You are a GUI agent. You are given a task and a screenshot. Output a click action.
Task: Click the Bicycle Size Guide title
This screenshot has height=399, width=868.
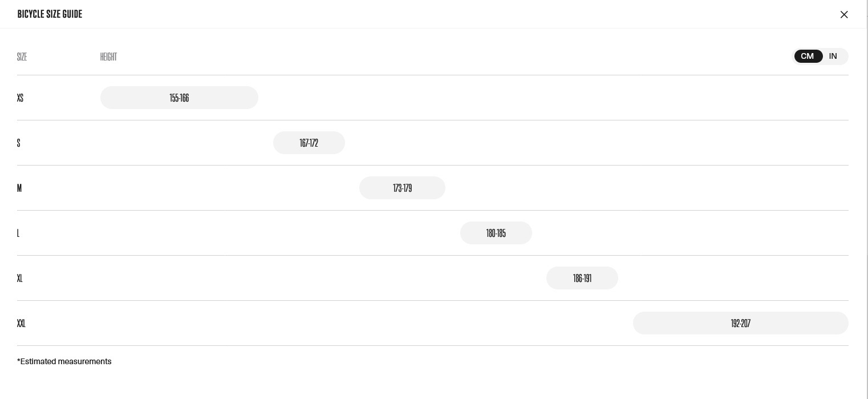pos(50,14)
